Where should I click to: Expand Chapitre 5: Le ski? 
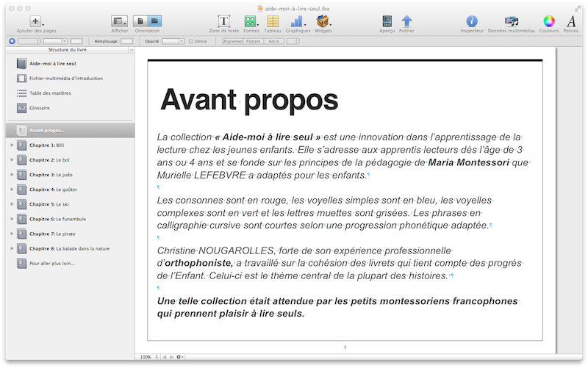pos(12,204)
